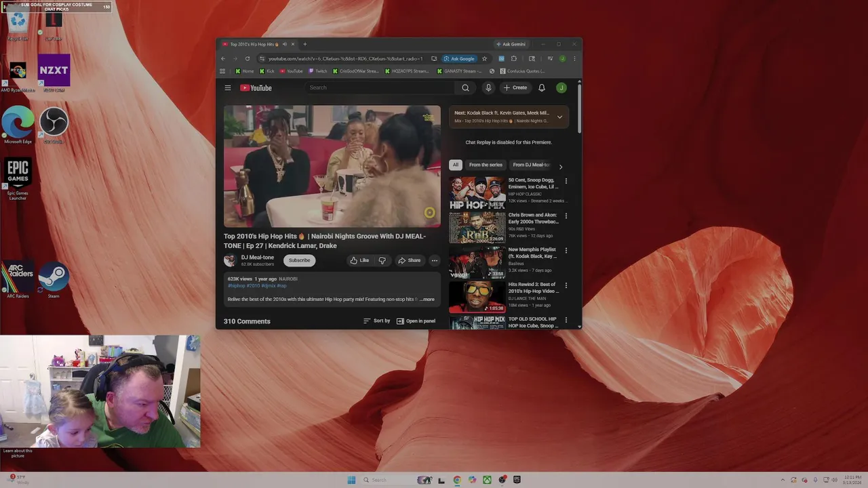868x488 pixels.
Task: Open the Kick bookmark
Action: tap(266, 70)
